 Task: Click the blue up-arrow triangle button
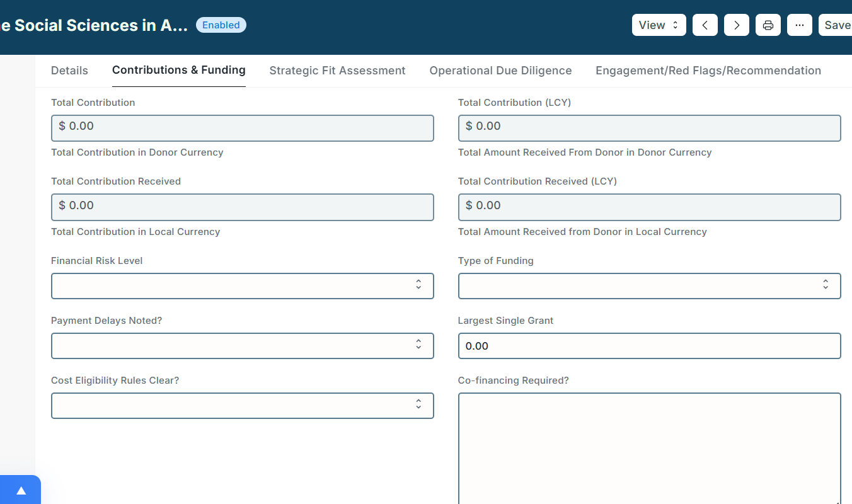(21, 490)
